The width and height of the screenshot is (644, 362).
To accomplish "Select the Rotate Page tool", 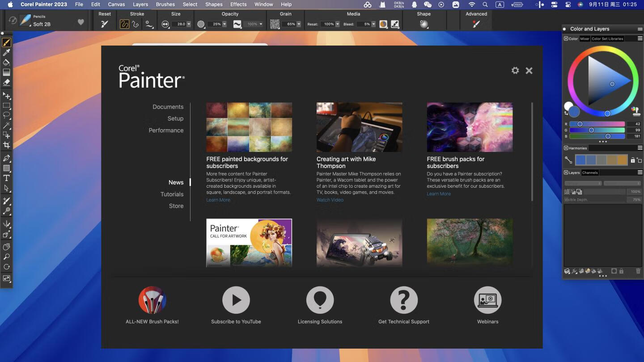I will pos(6,266).
